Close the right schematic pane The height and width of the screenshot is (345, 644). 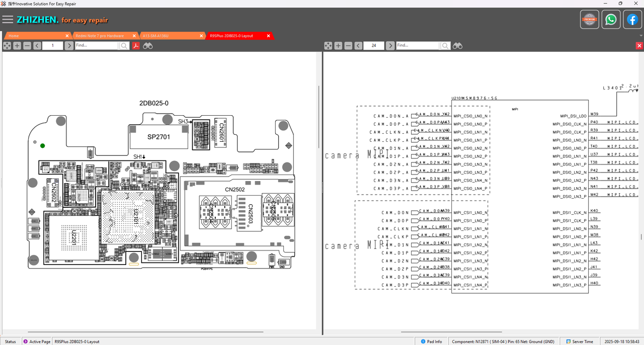[x=639, y=46]
